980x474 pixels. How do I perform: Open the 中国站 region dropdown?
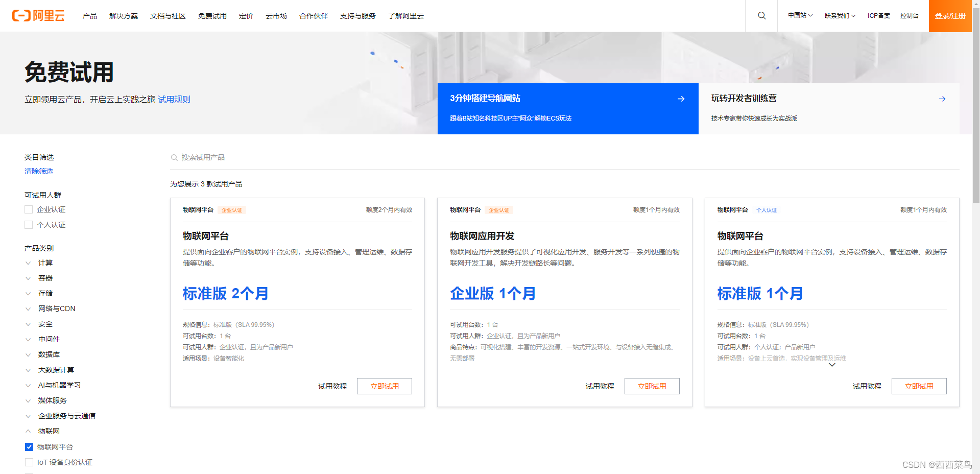[x=800, y=16]
